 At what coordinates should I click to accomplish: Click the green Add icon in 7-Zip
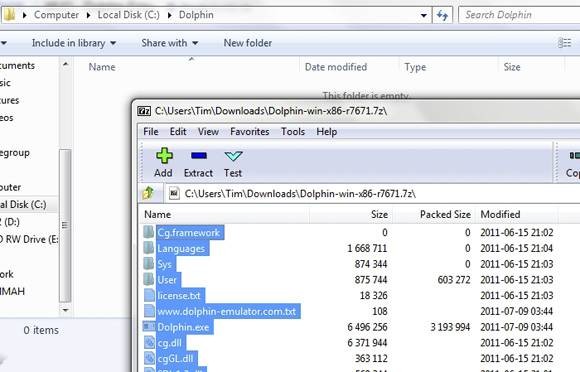click(164, 156)
